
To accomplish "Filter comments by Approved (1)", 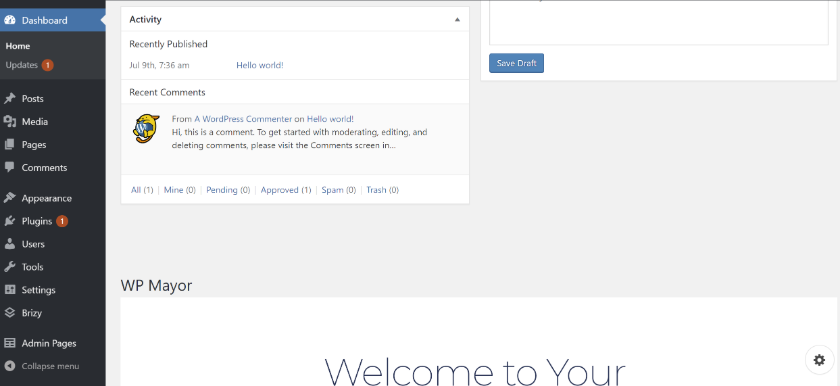I will coord(286,190).
